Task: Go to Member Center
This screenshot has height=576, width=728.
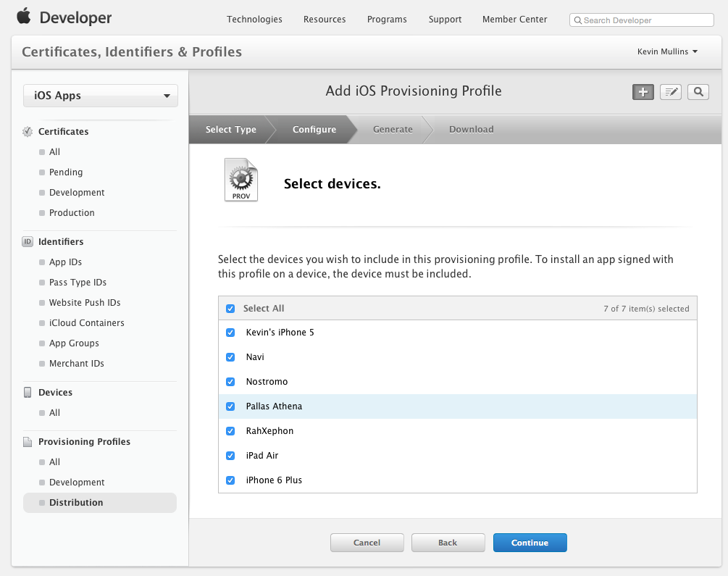Action: pyautogui.click(x=515, y=20)
